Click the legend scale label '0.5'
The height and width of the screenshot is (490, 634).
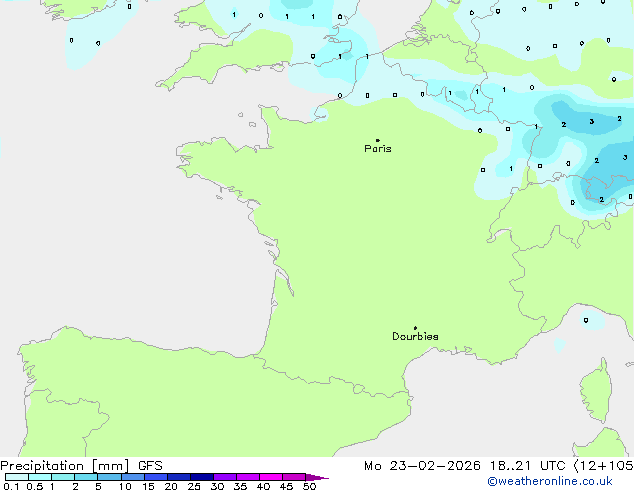pos(34,486)
